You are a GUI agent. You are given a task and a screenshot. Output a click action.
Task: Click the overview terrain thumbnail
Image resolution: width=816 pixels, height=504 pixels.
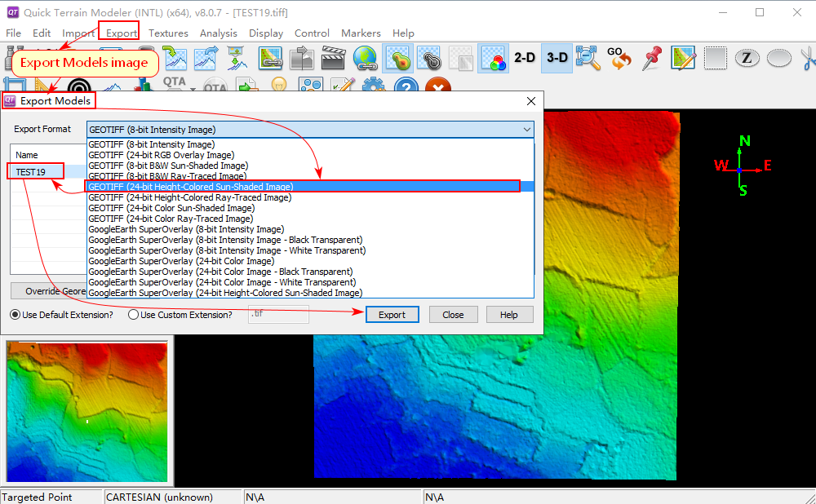pos(87,413)
